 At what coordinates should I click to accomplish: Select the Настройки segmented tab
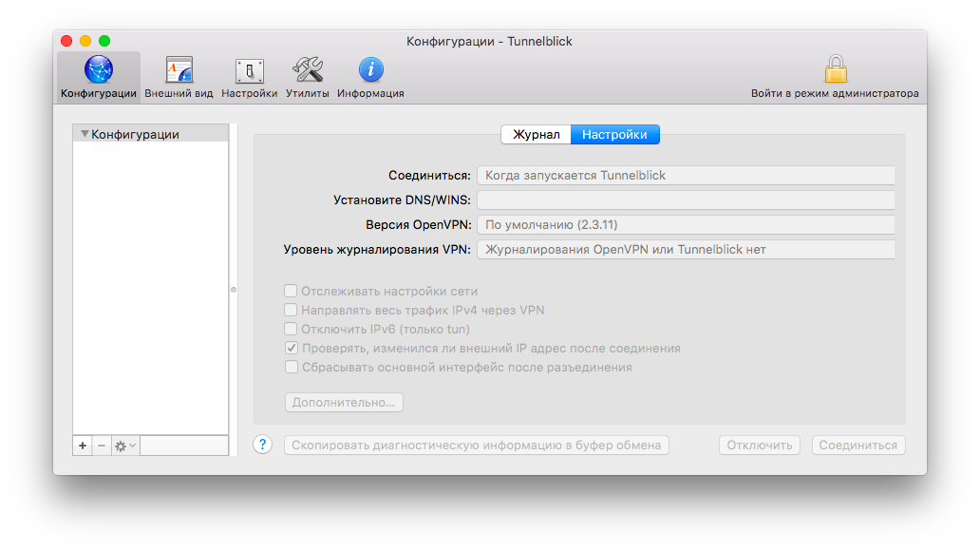[x=615, y=135]
